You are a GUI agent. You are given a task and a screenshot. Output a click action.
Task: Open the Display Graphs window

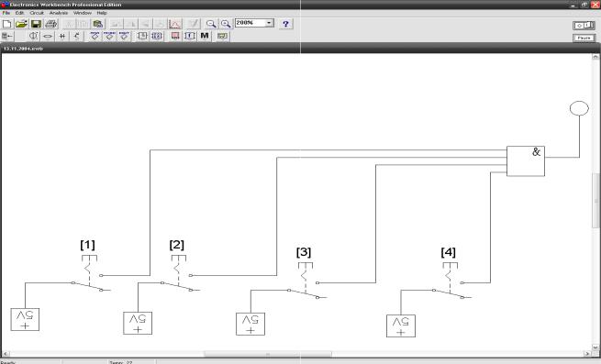(x=175, y=24)
